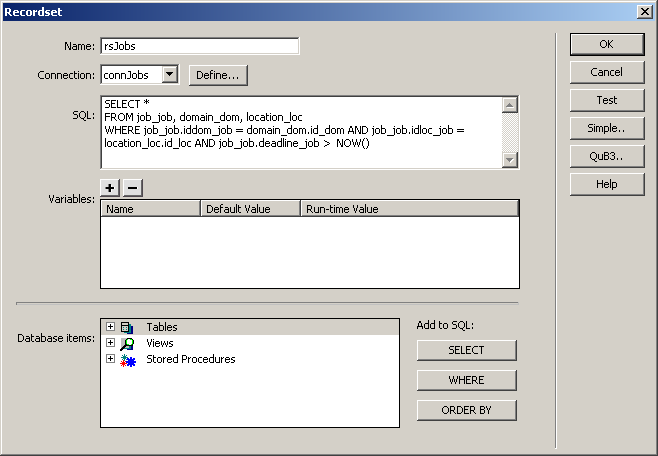Image resolution: width=658 pixels, height=456 pixels.
Task: Open the QuB3 query builder
Action: coord(606,156)
